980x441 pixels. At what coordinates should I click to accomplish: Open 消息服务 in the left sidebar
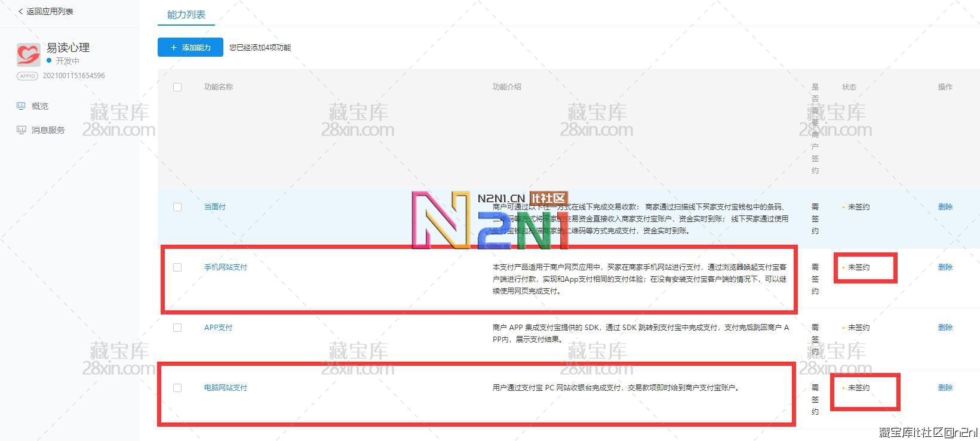click(48, 130)
